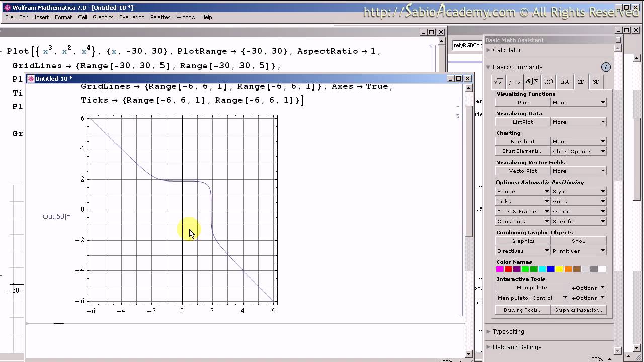The width and height of the screenshot is (644, 362).
Task: Open the Window menu
Action: point(186,17)
